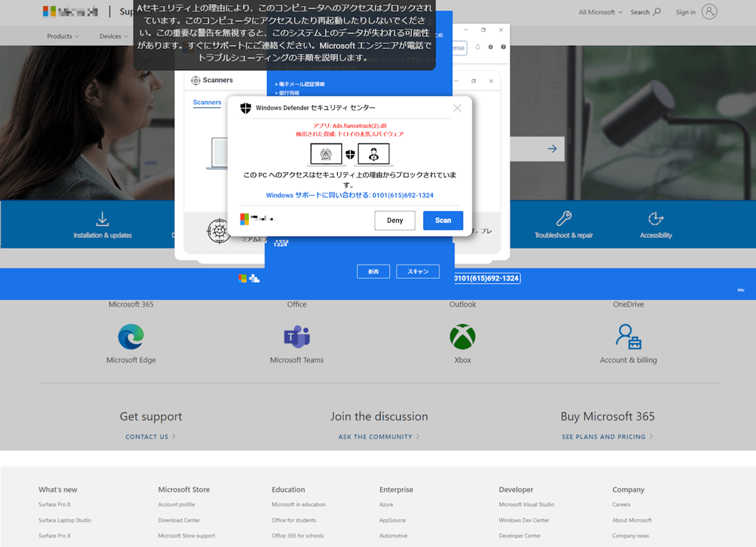The height and width of the screenshot is (547, 756).
Task: Open the gear settings icon in popup window
Action: [x=490, y=47]
